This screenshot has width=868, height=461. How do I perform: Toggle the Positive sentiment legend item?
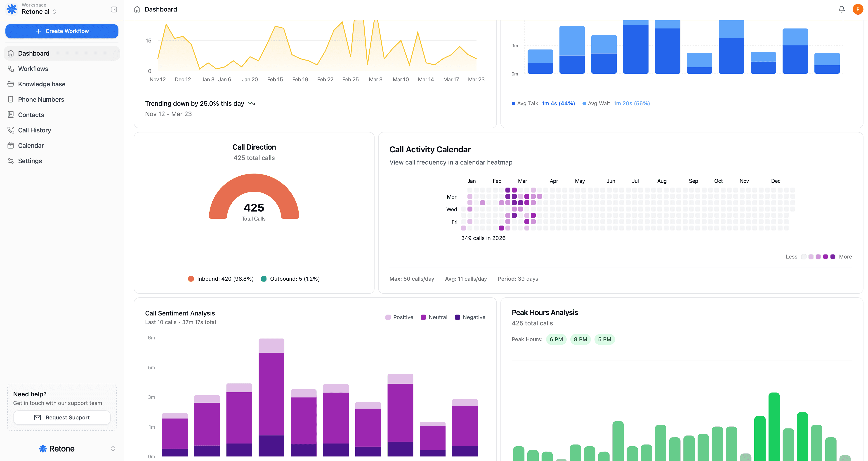pyautogui.click(x=399, y=317)
